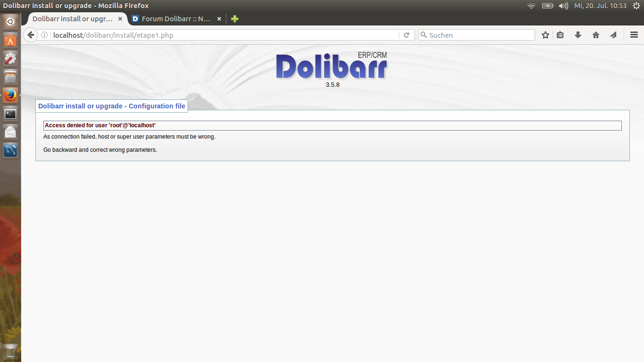Open Wi-Fi network indicator menu
This screenshot has height=362, width=644.
531,6
